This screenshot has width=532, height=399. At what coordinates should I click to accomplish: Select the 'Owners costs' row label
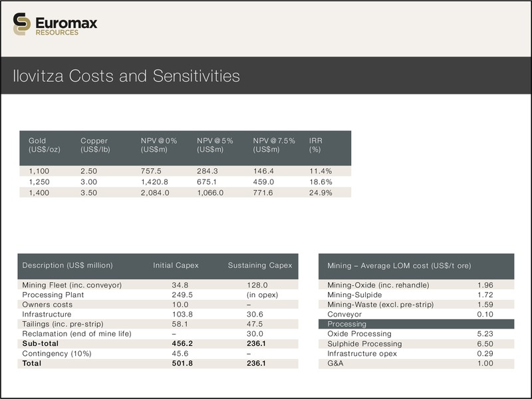pyautogui.click(x=47, y=305)
